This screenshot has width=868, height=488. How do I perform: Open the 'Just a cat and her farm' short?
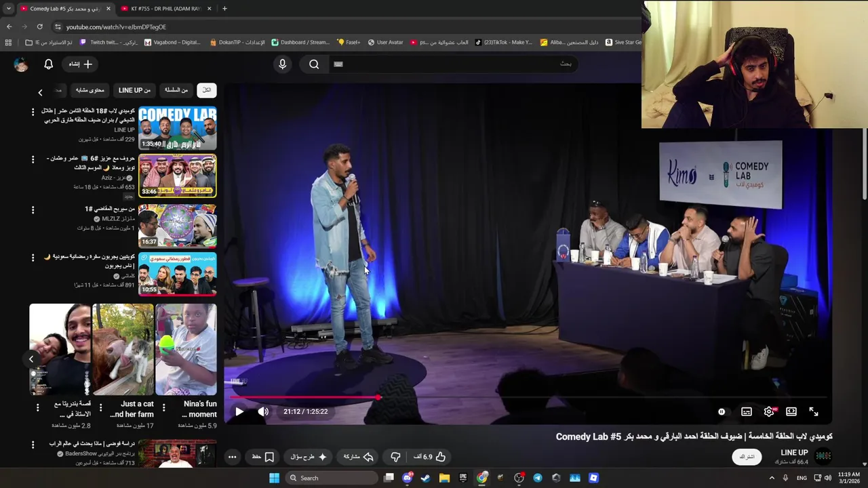[123, 350]
